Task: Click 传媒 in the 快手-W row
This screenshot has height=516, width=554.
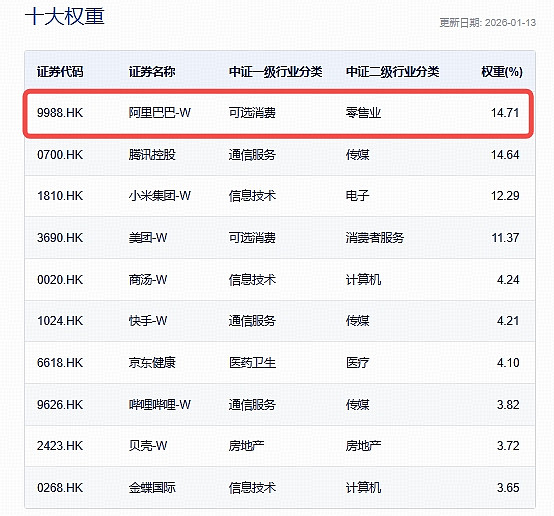Action: pyautogui.click(x=357, y=321)
